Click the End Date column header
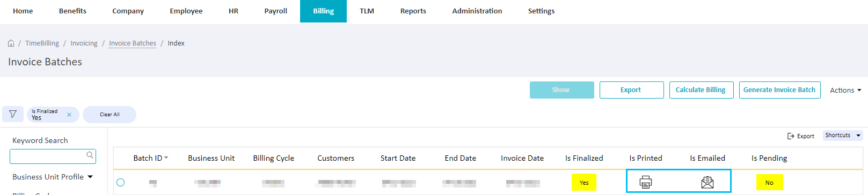Image resolution: width=868 pixels, height=195 pixels. [461, 158]
